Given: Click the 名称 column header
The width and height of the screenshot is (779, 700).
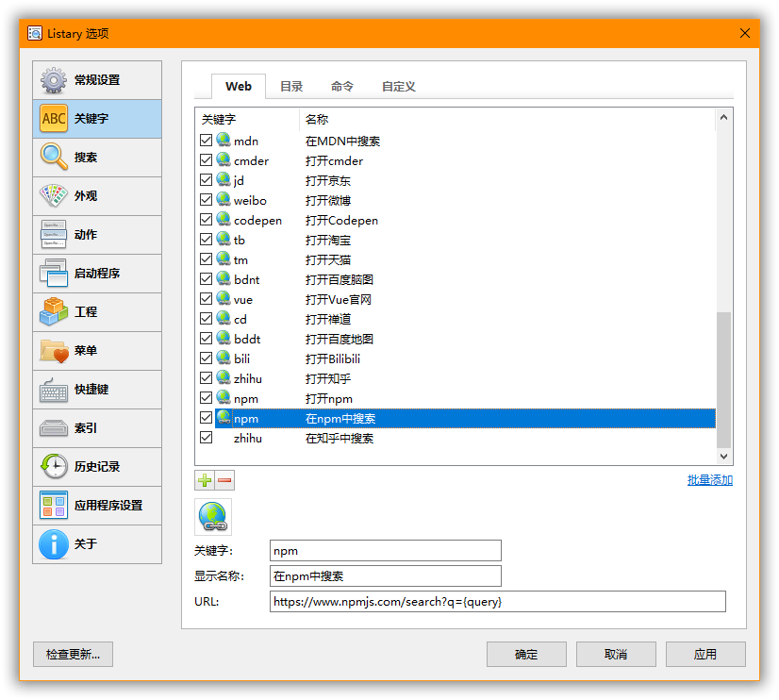Looking at the screenshot, I should coord(506,119).
